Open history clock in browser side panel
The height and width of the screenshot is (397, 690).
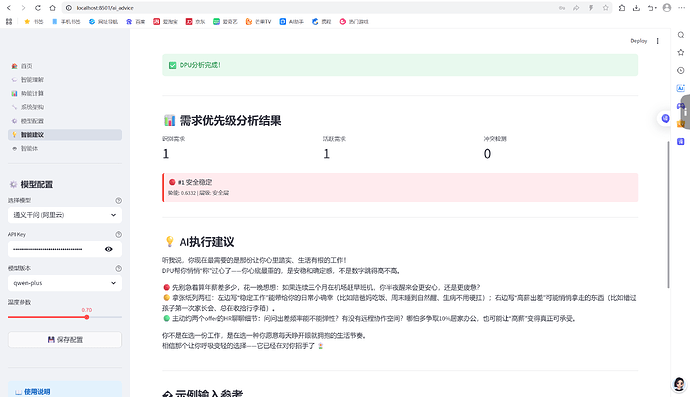681,70
